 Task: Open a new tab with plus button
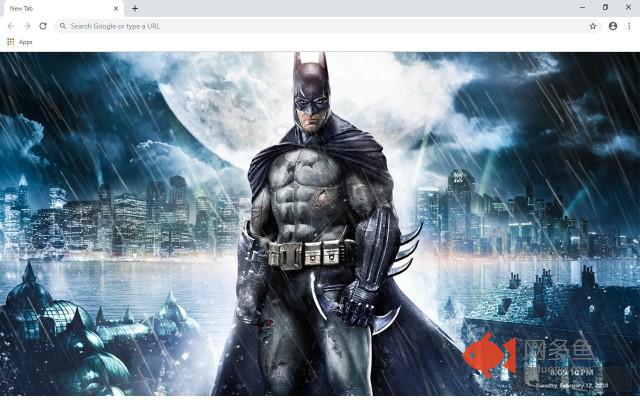[x=135, y=9]
